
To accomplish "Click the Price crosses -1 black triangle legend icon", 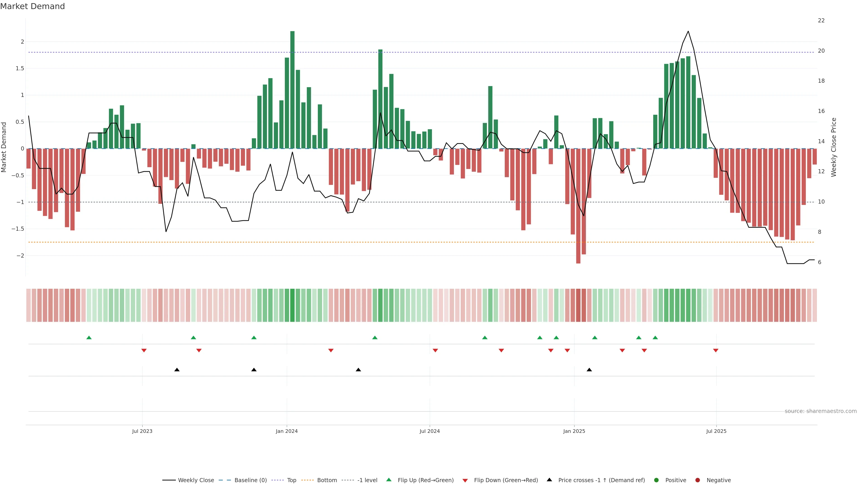I will (x=549, y=480).
